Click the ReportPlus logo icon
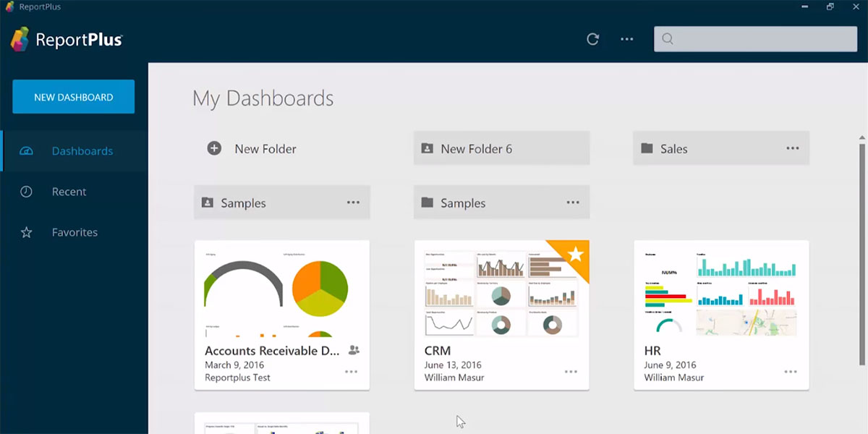Viewport: 868px width, 434px height. (x=21, y=38)
